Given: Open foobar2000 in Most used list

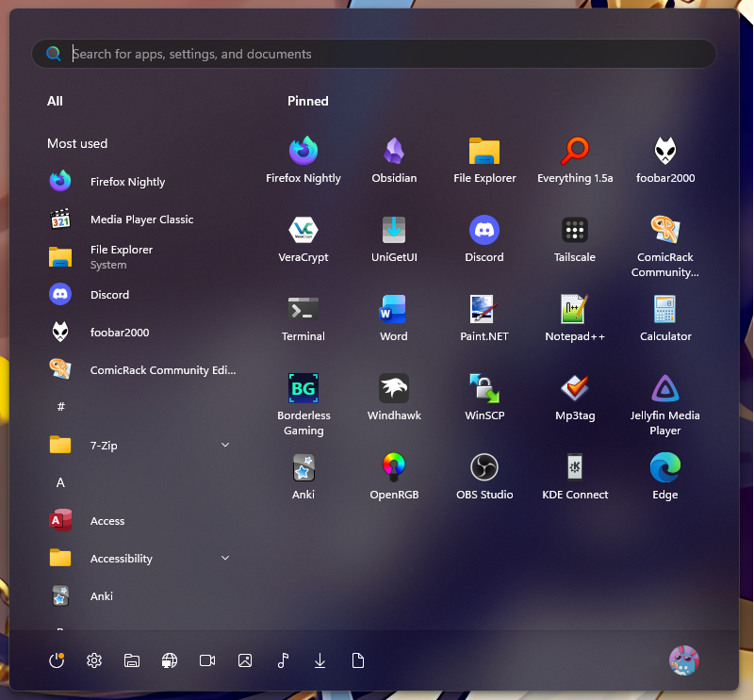Looking at the screenshot, I should 140,333.
